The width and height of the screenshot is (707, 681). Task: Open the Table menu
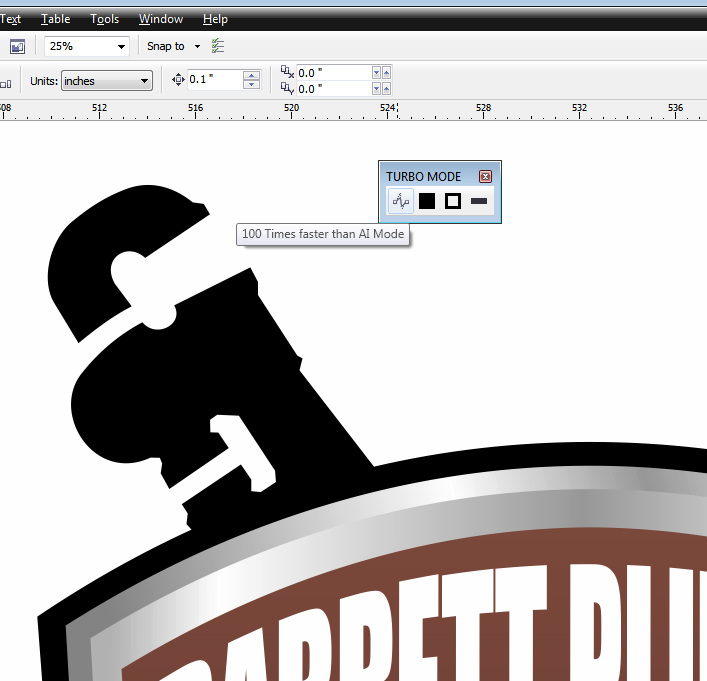tap(55, 19)
